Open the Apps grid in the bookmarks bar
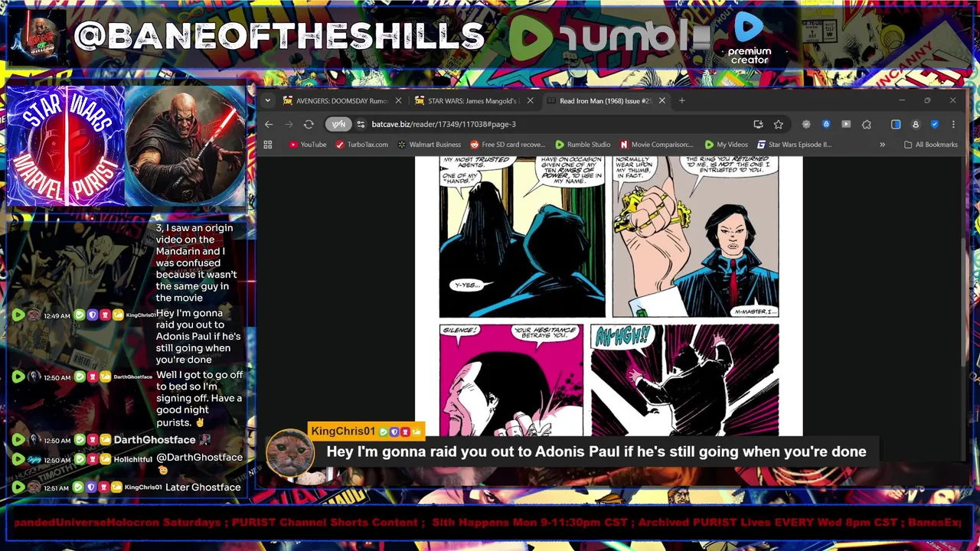 pyautogui.click(x=268, y=145)
